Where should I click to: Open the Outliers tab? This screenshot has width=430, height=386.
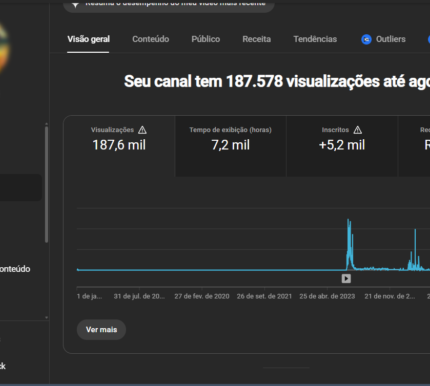tap(384, 39)
